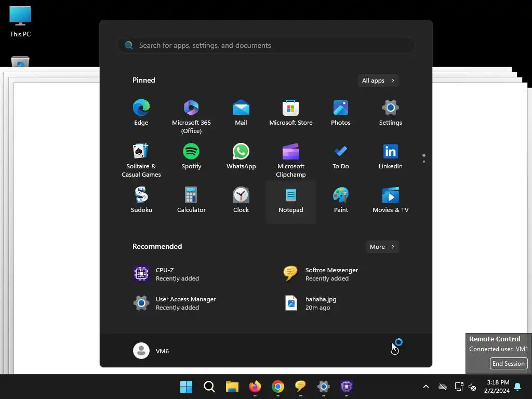Viewport: 532px width, 399px height.
Task: Go to next pinned apps page dot
Action: pos(424,162)
